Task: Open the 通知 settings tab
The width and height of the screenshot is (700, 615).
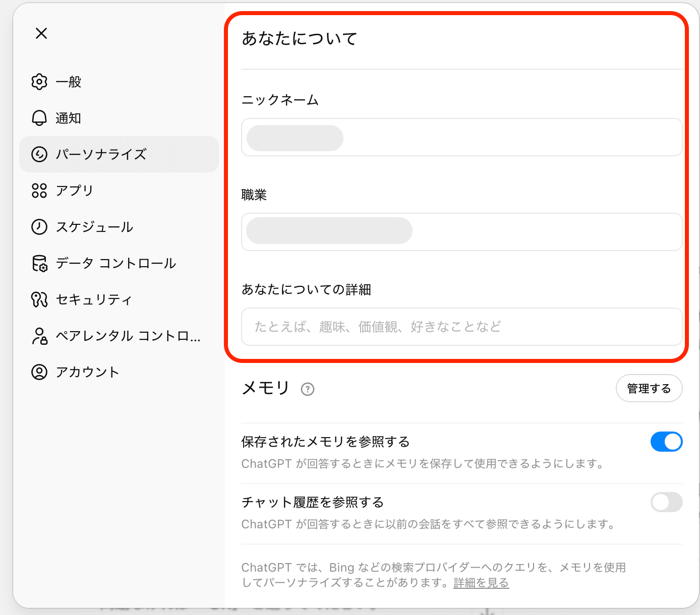Action: point(68,118)
